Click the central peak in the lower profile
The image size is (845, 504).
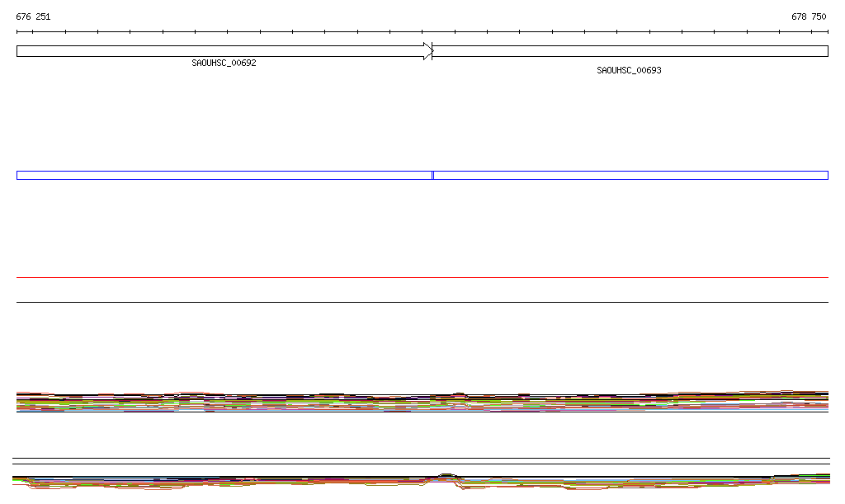[446, 475]
